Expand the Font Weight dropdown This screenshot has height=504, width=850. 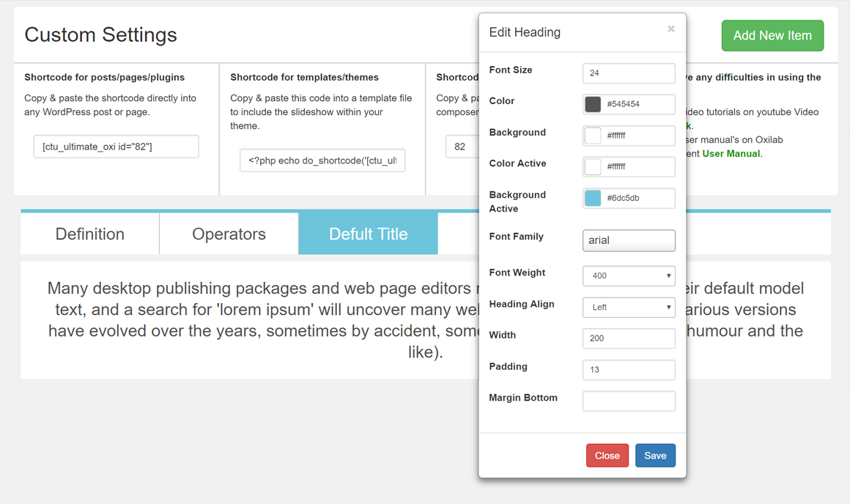pyautogui.click(x=629, y=276)
